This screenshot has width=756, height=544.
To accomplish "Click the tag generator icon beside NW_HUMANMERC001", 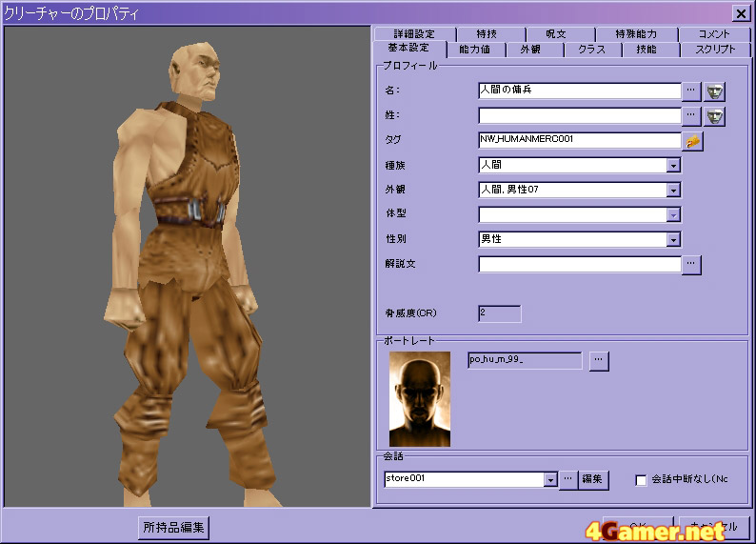I will pos(693,141).
